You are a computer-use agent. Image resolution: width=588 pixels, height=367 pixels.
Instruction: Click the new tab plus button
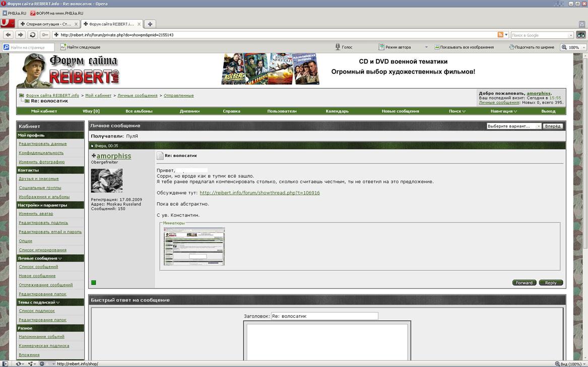(150, 24)
